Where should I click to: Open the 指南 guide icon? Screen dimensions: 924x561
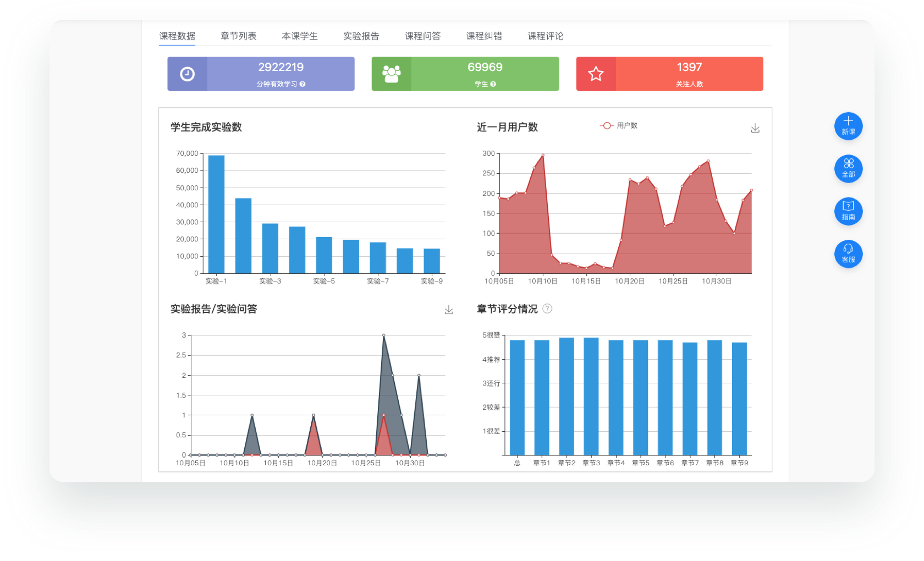[x=848, y=211]
